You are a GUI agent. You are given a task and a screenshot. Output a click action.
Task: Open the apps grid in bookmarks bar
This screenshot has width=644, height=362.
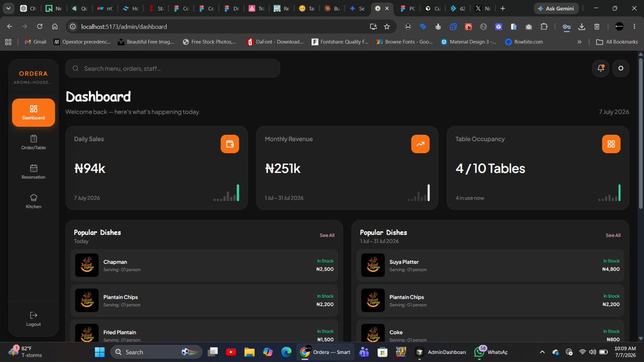pyautogui.click(x=9, y=41)
